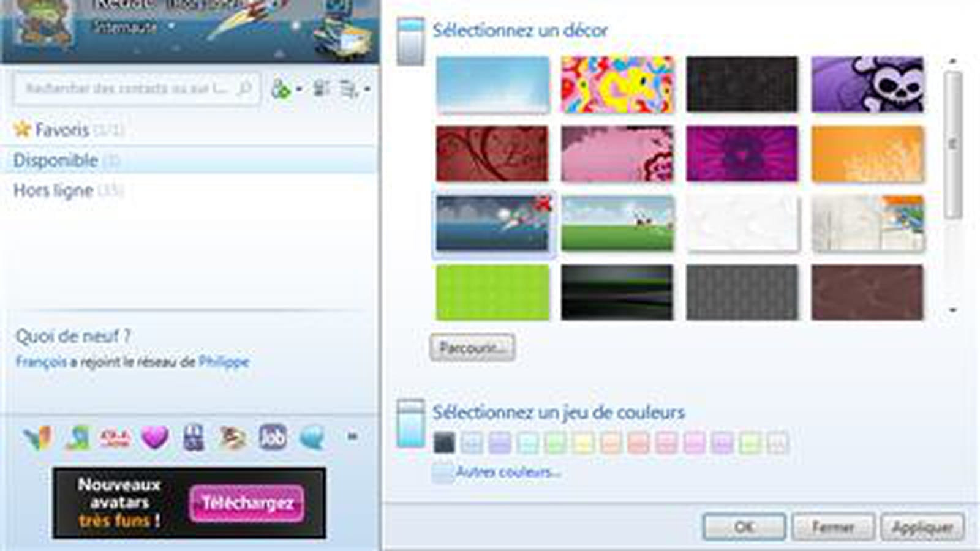Click the Autres couleurs palette icon

click(x=442, y=473)
